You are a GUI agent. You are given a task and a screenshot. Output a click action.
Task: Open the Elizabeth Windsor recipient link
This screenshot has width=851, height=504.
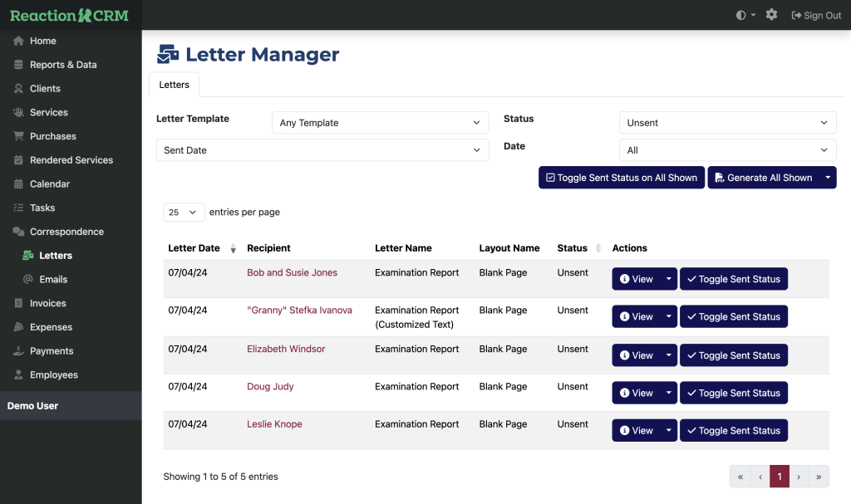pyautogui.click(x=286, y=349)
